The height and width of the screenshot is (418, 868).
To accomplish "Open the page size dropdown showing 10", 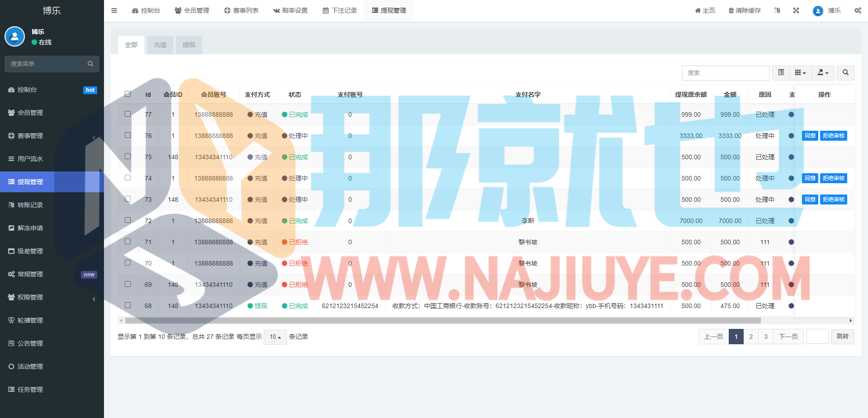I will click(275, 337).
